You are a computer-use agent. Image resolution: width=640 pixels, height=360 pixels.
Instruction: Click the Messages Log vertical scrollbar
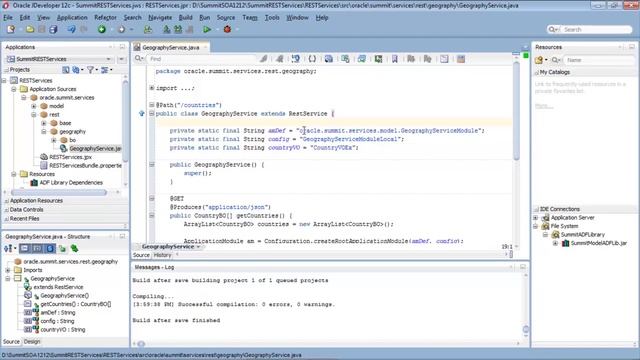tap(526, 306)
